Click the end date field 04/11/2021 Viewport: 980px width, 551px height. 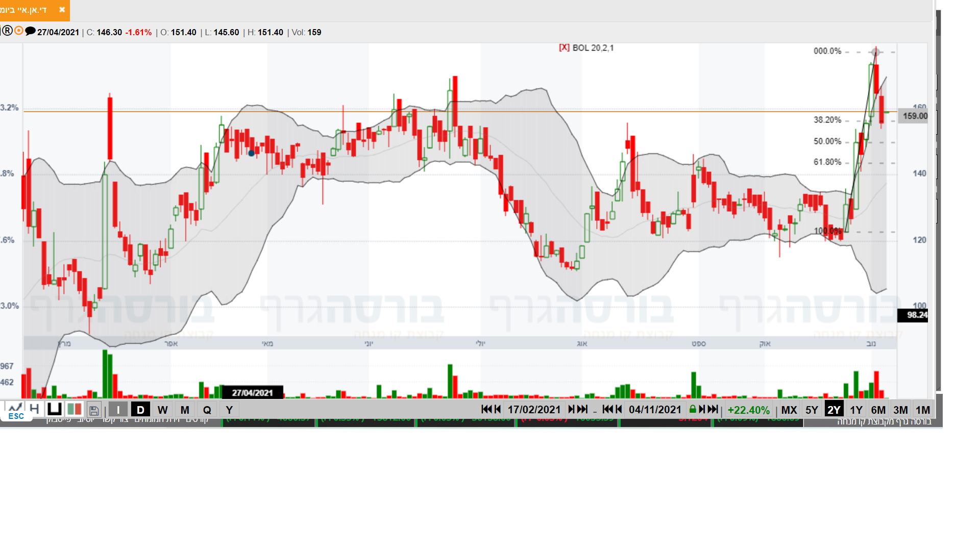click(x=655, y=410)
